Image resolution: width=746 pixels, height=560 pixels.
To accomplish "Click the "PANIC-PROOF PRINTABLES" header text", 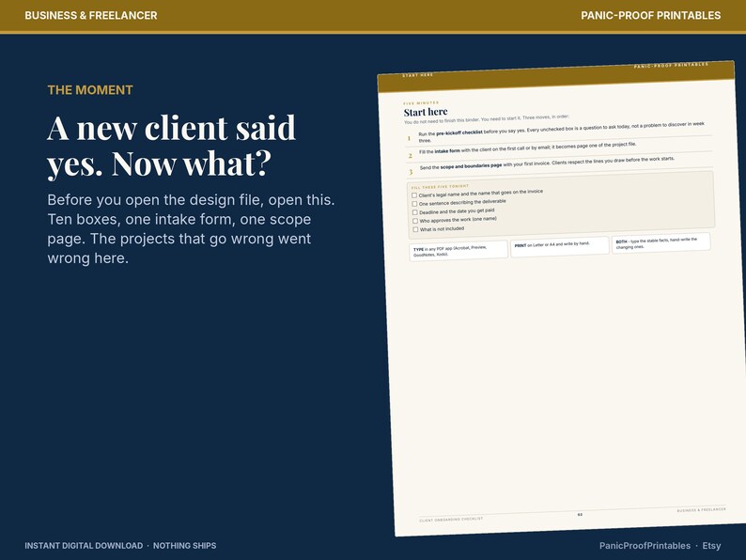I will pos(650,15).
